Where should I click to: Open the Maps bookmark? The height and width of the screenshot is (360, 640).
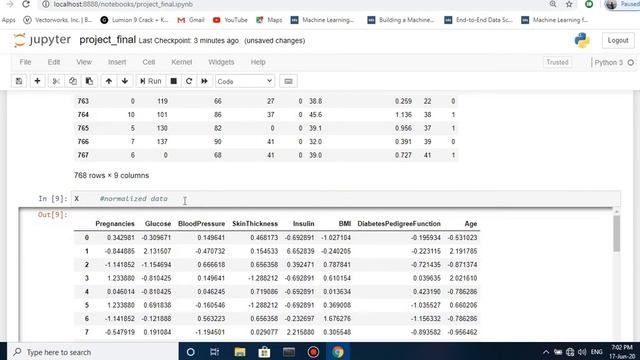(269, 20)
